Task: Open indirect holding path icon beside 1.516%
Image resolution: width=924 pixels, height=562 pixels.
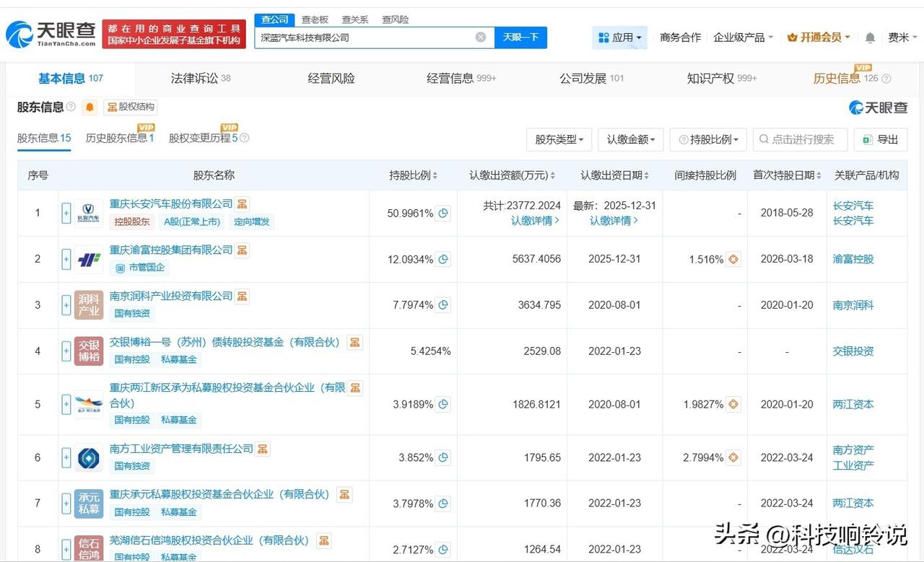Action: pyautogui.click(x=733, y=259)
